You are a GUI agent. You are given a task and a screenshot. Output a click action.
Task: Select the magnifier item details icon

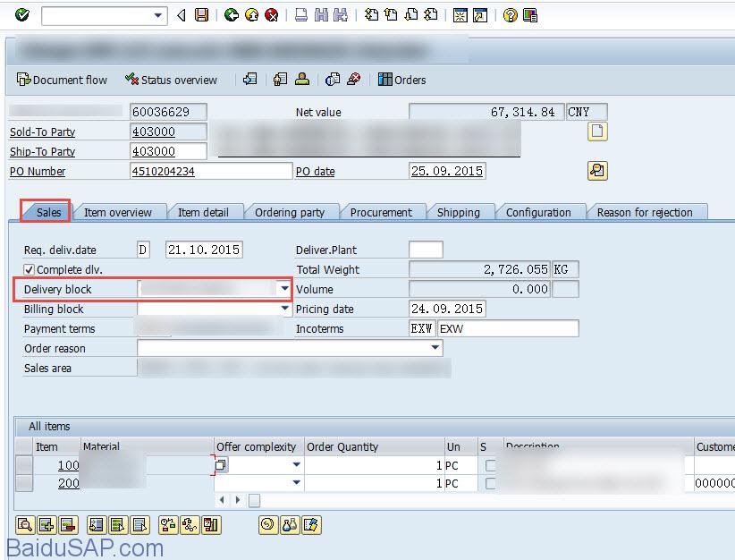click(24, 525)
